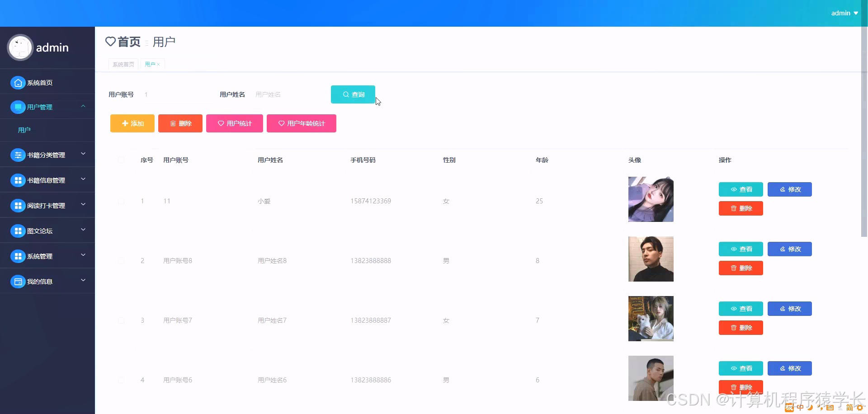
Task: Click the sliders icon beside 书籍分类管理
Action: pos(18,155)
